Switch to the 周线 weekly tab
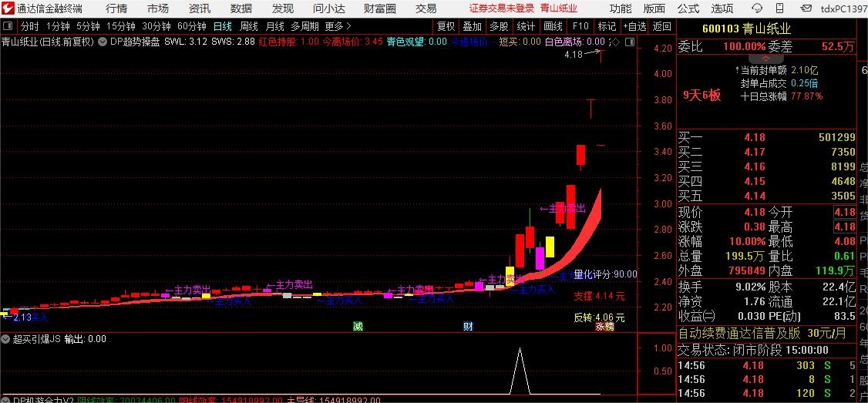 pyautogui.click(x=248, y=26)
